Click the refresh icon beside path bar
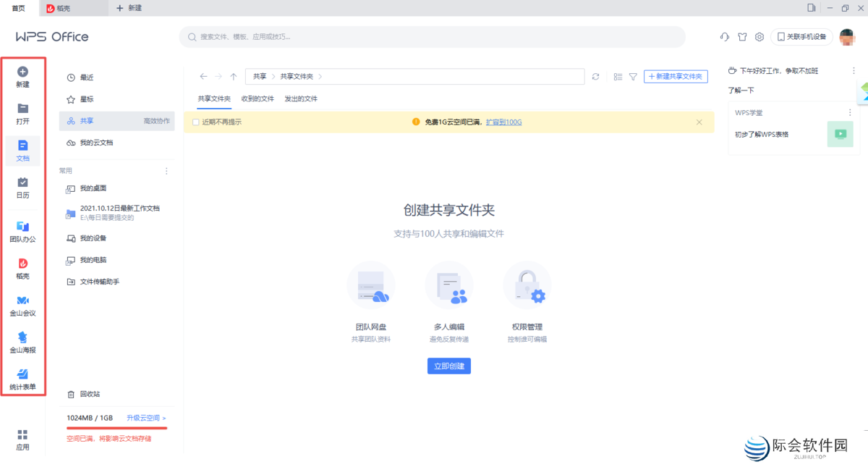This screenshot has width=868, height=467. point(595,77)
